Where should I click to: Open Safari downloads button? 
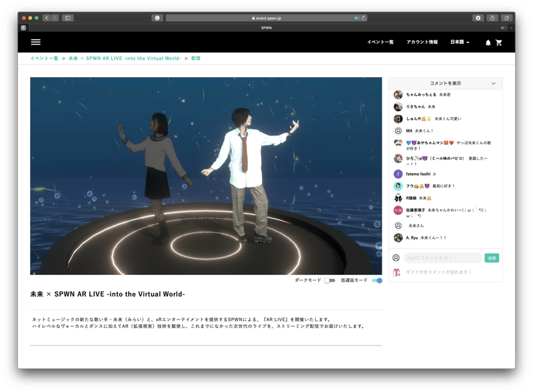478,18
